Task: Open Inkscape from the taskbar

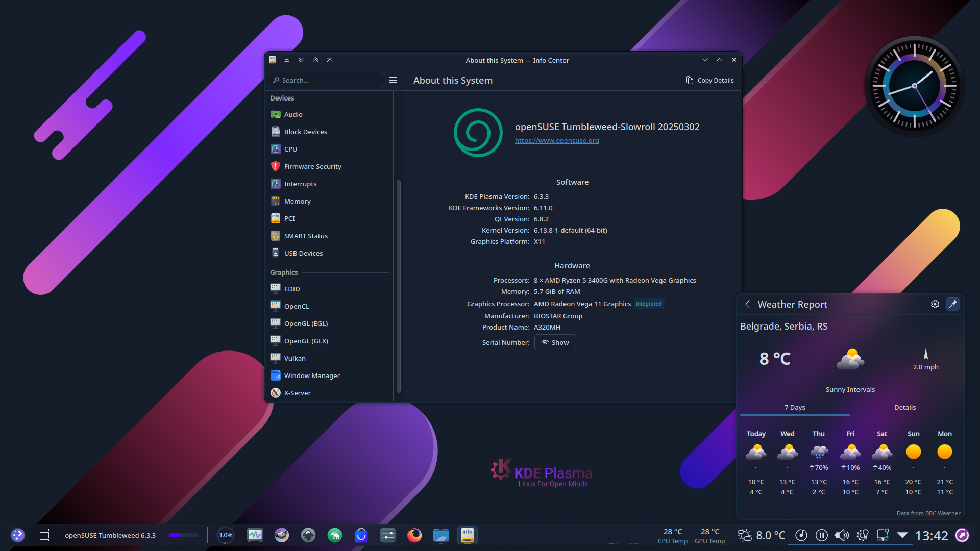Action: pos(308,535)
